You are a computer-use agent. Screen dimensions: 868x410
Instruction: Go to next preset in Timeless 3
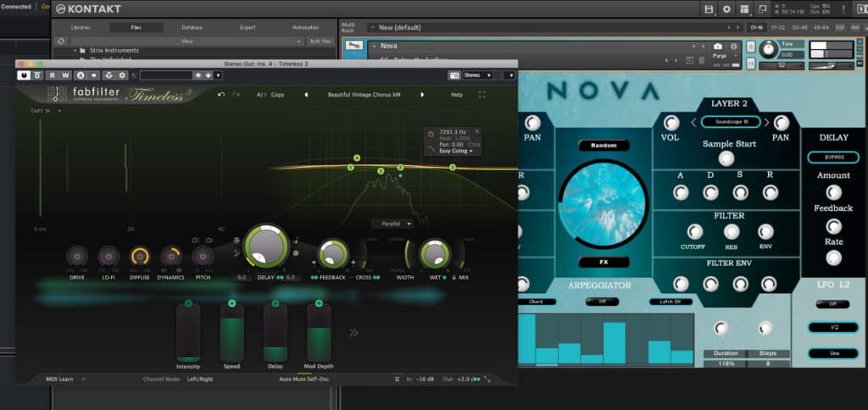pyautogui.click(x=422, y=95)
